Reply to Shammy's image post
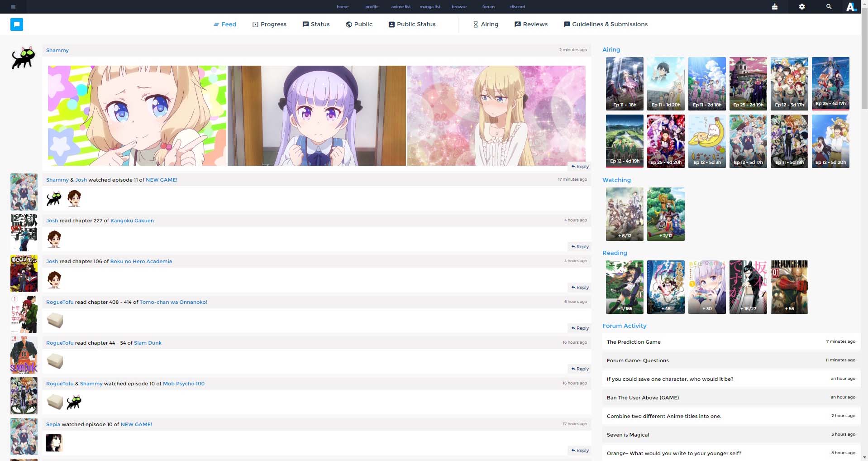Screen dimensions: 868x461 (x=580, y=167)
